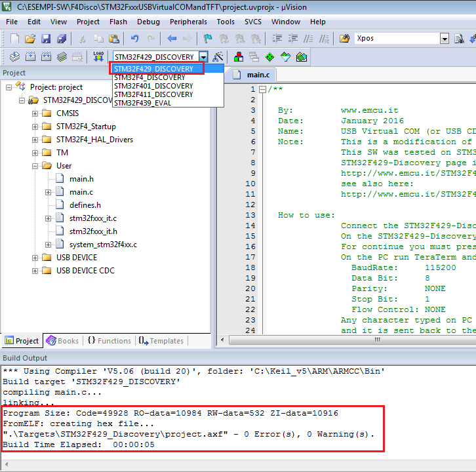Click the Stop build icon
The height and width of the screenshot is (472, 476).
[x=77, y=57]
